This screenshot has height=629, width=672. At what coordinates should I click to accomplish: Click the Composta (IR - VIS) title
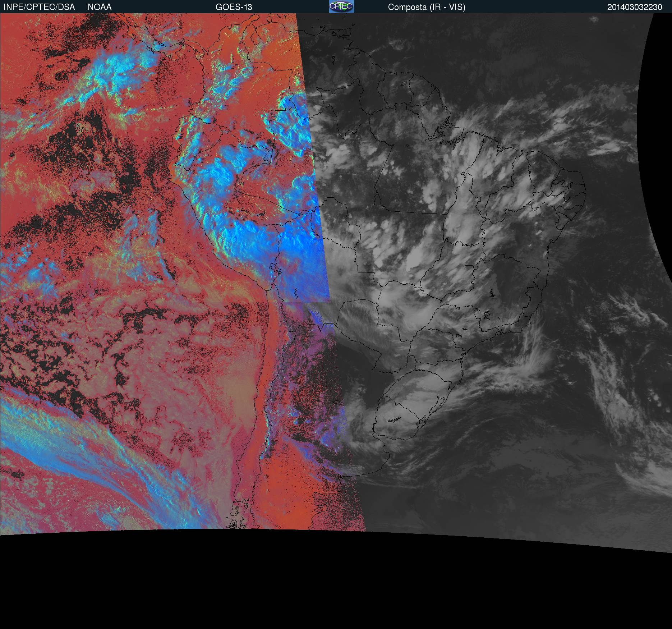coord(427,7)
